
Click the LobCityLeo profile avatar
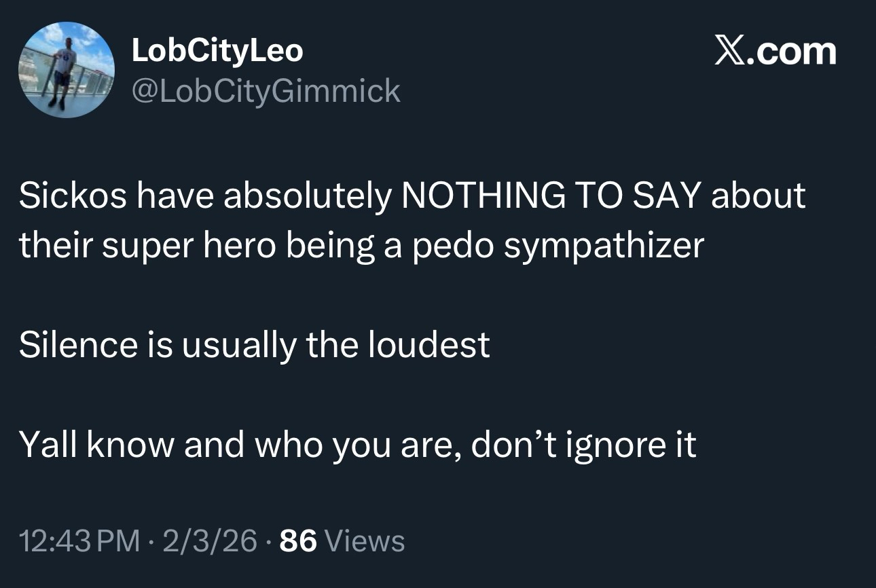67,70
